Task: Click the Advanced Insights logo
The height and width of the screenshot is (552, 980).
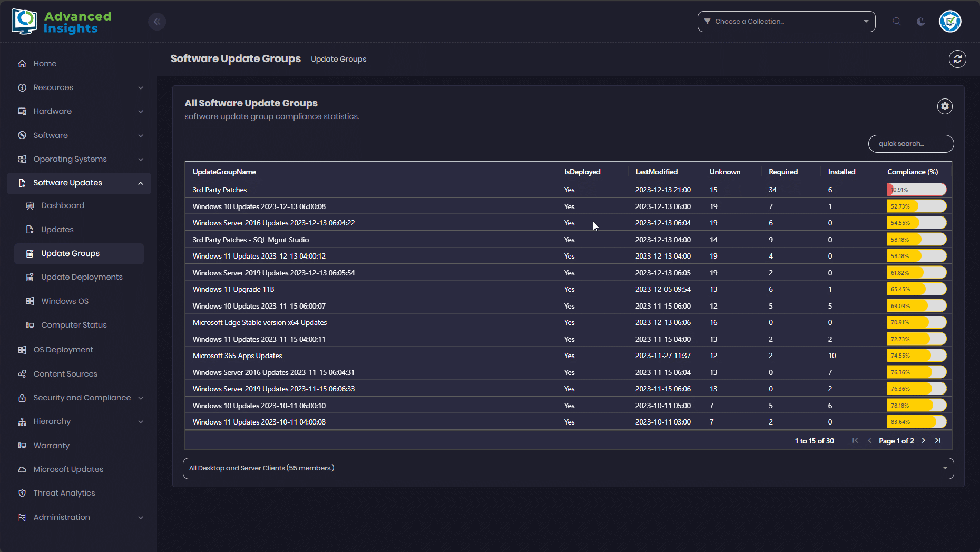Action: click(x=61, y=22)
